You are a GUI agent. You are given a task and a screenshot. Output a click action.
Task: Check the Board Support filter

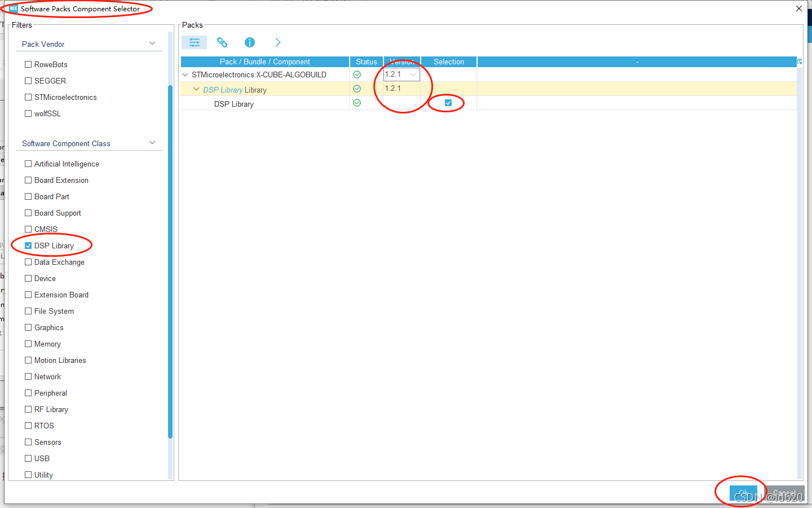[x=28, y=213]
